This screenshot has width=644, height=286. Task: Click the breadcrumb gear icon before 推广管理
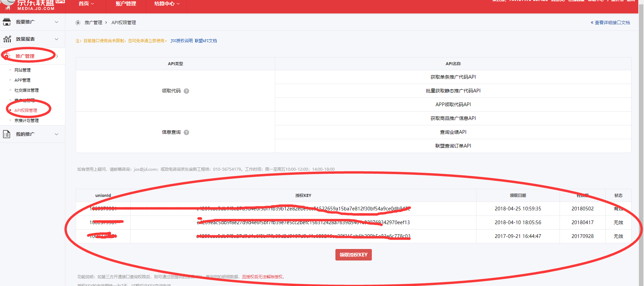coord(78,23)
